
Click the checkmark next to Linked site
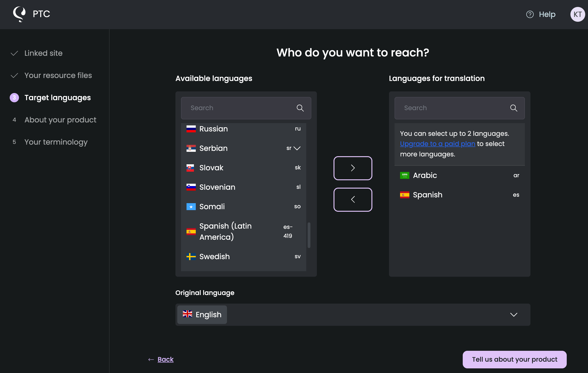point(14,53)
